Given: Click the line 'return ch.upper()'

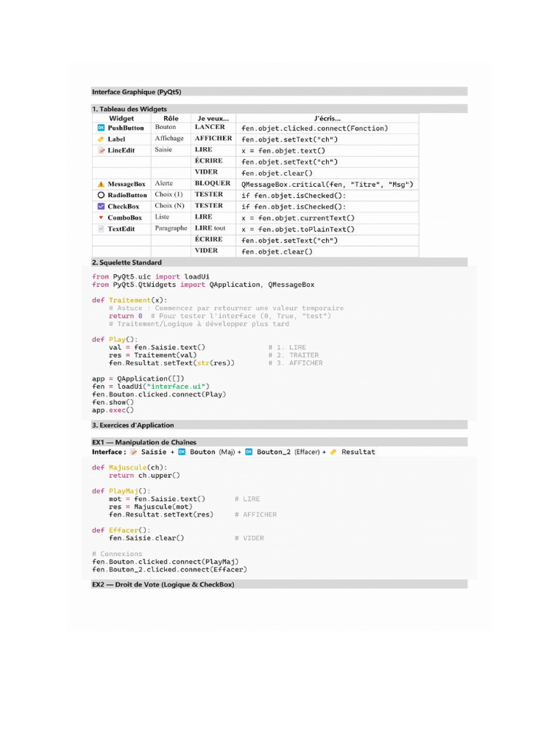Looking at the screenshot, I should (x=144, y=476).
